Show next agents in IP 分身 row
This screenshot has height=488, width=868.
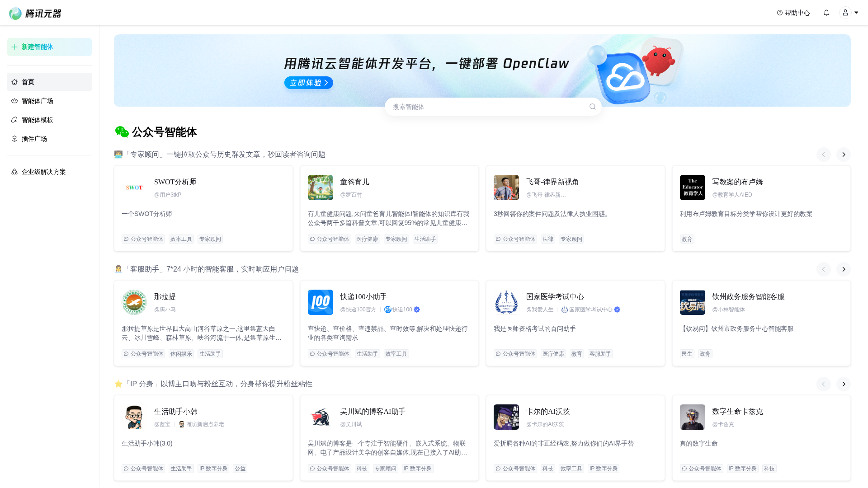point(844,384)
